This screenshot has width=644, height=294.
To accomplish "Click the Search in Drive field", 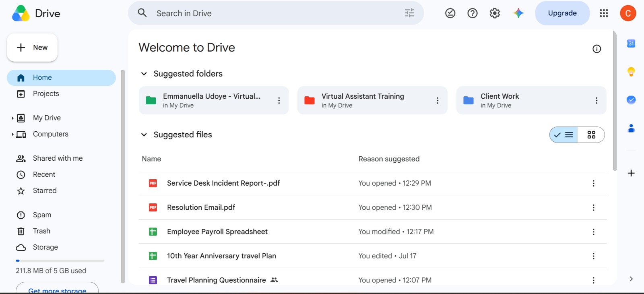I will coord(276,13).
